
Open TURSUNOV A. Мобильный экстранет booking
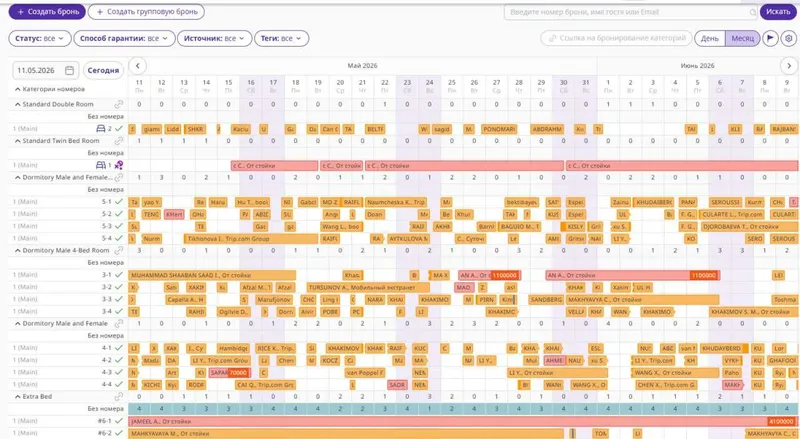pyautogui.click(x=368, y=287)
